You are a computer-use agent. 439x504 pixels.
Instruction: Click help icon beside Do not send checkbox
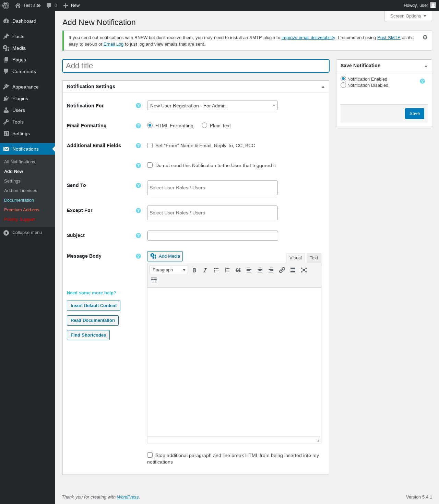pyautogui.click(x=138, y=165)
